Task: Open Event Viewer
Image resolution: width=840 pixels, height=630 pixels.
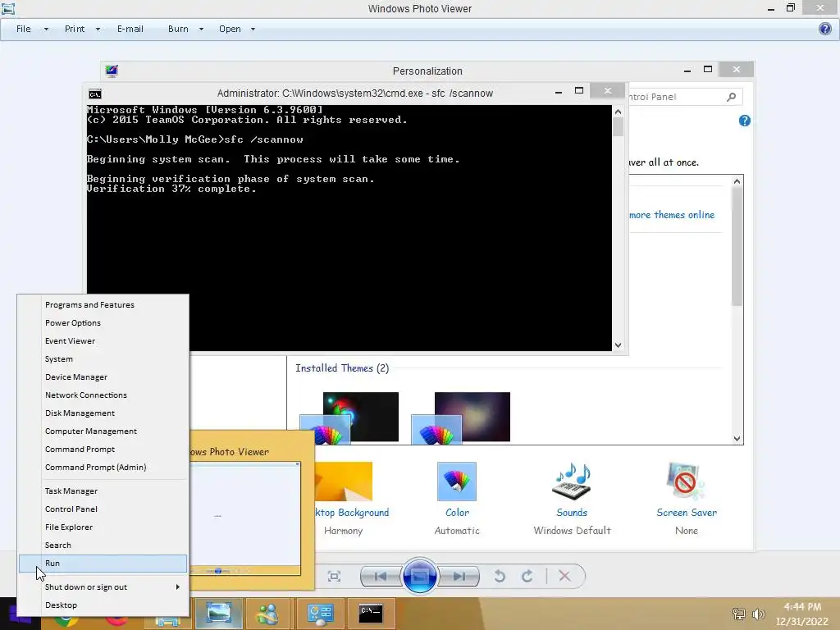Action: click(103, 341)
